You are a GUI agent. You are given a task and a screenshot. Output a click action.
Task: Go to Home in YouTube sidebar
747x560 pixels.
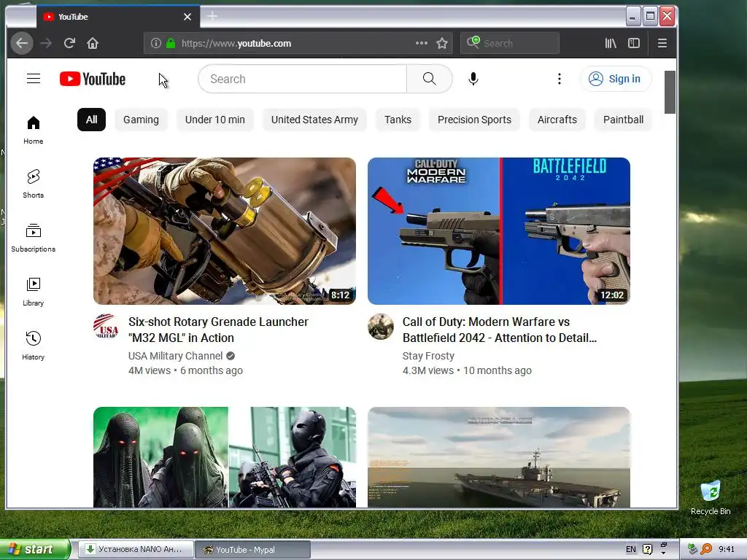(34, 130)
